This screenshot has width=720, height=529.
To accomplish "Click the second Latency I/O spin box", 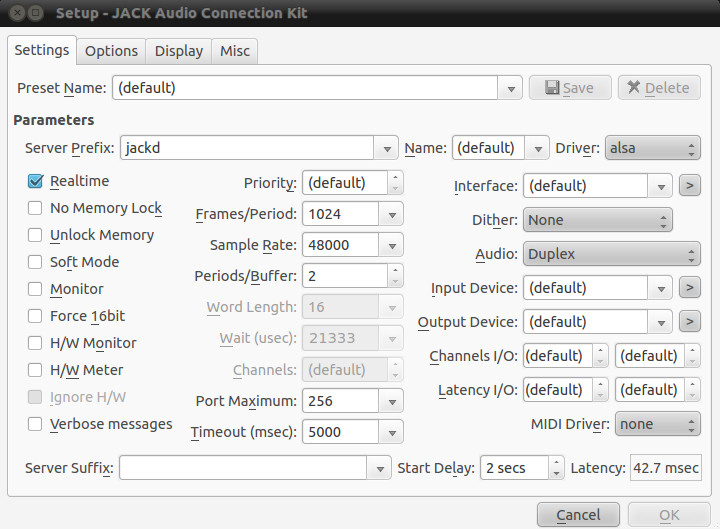I will tap(658, 390).
